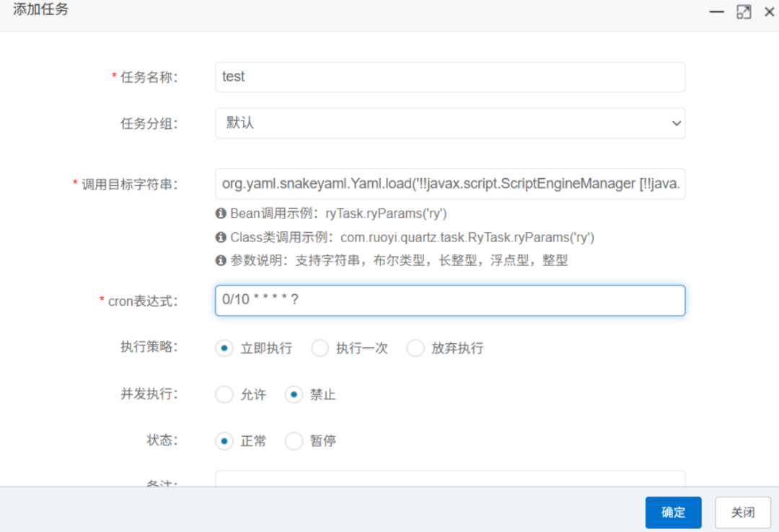This screenshot has height=532, width=779.
Task: Click the 调用目标字符串 input field
Action: pos(450,184)
